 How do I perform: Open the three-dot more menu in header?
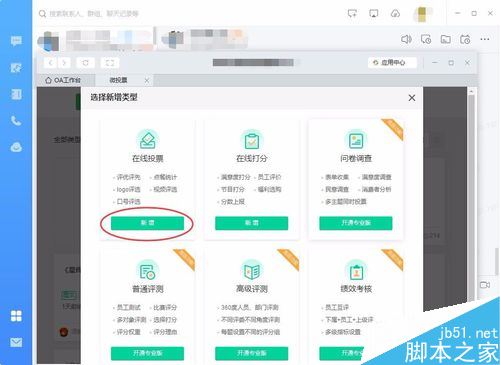[x=485, y=39]
